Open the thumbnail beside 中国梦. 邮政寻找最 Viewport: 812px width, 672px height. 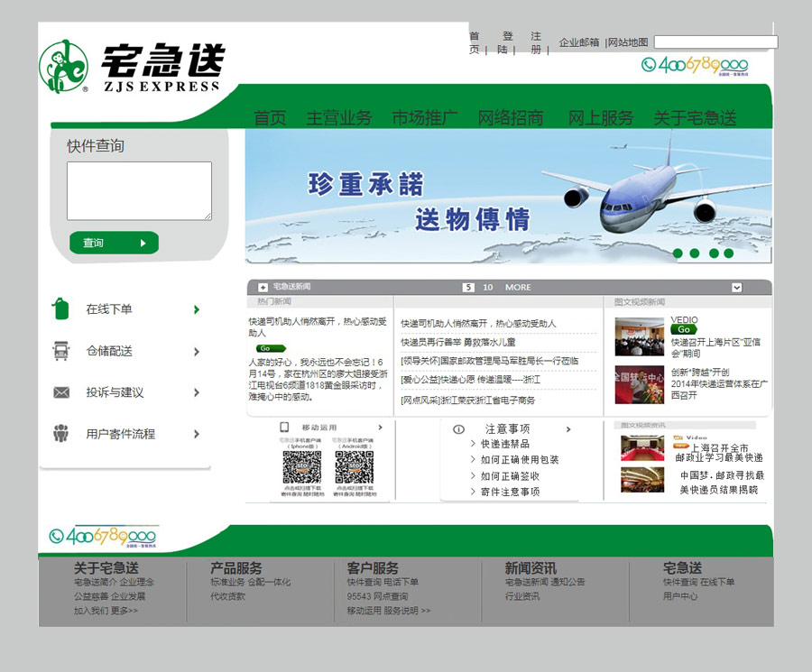point(642,479)
